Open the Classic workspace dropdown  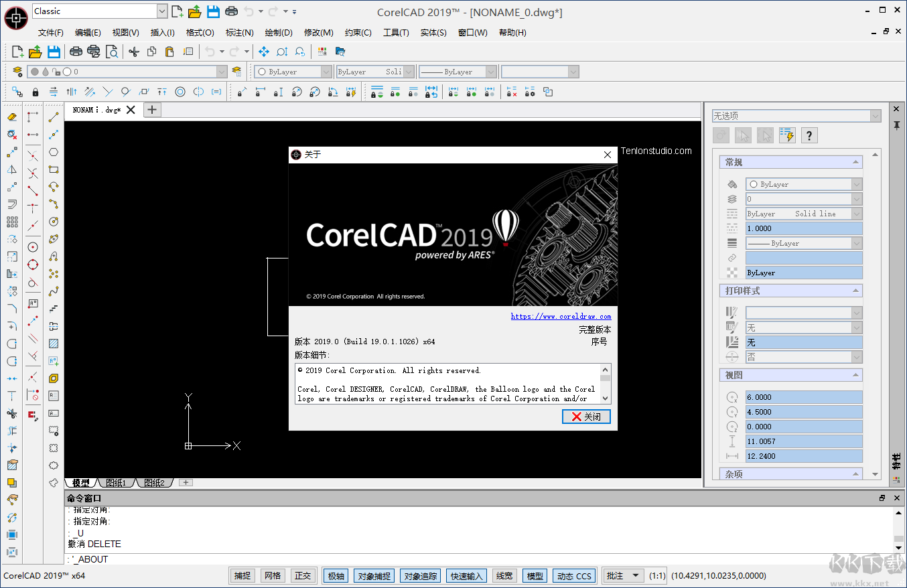click(x=162, y=11)
